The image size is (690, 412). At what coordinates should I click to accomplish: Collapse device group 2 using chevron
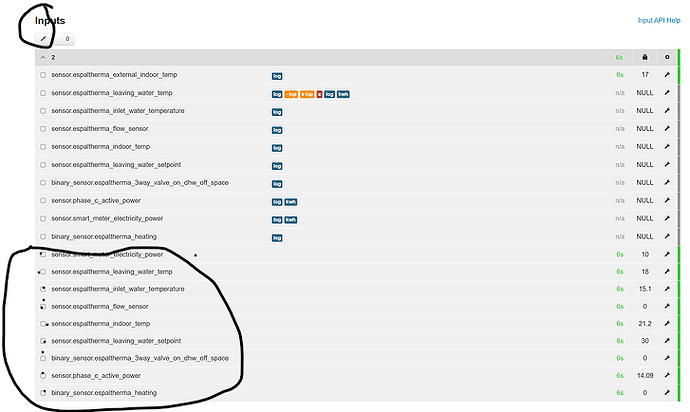[x=42, y=57]
